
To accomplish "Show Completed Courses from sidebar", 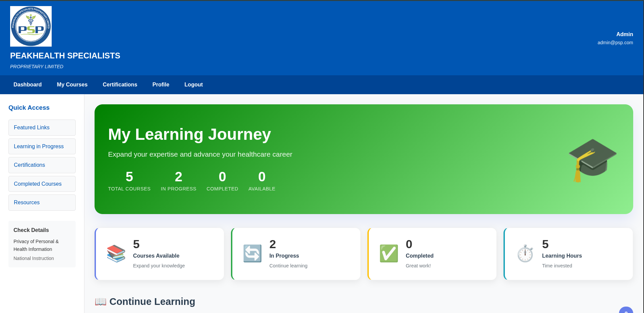I will click(x=42, y=184).
